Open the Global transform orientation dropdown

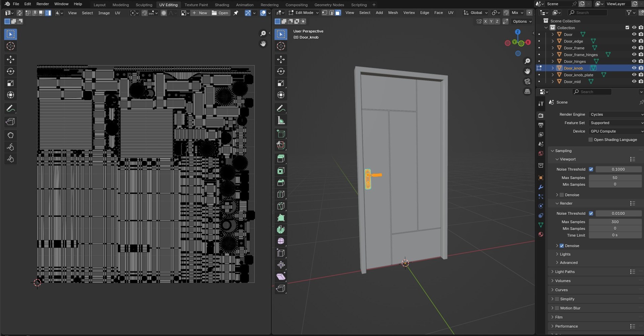(x=476, y=13)
